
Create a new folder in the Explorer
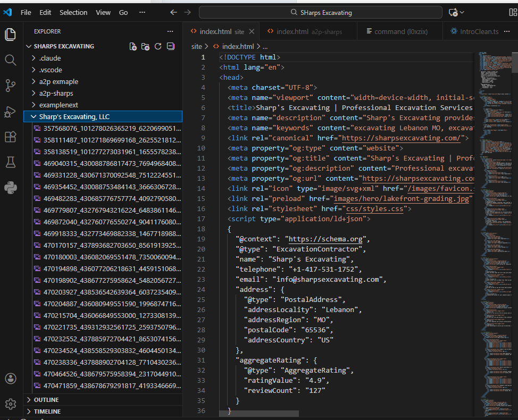145,47
